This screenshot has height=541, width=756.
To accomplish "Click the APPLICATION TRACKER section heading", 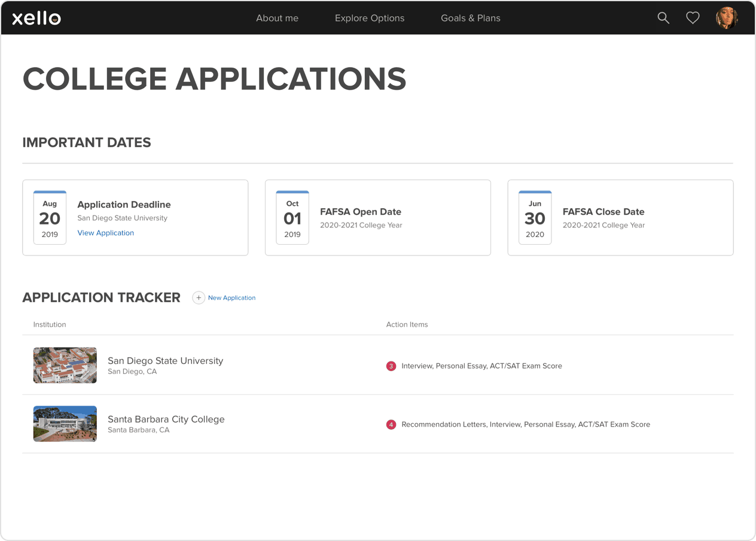I will (102, 297).
